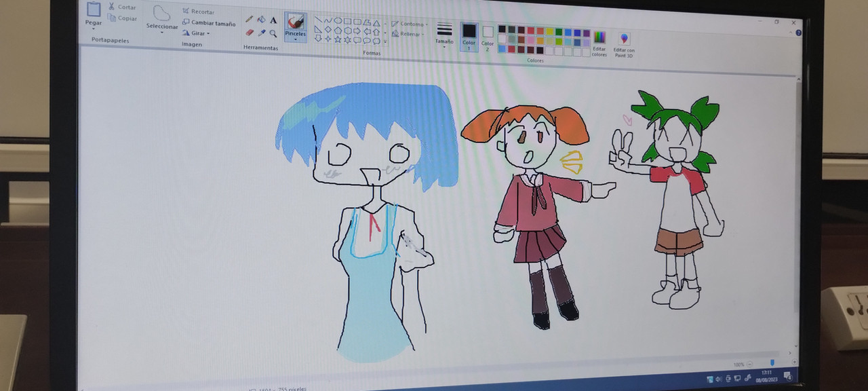Collapse the ribbon with the chevron
Image resolution: width=868 pixels, height=391 pixels.
(x=790, y=32)
